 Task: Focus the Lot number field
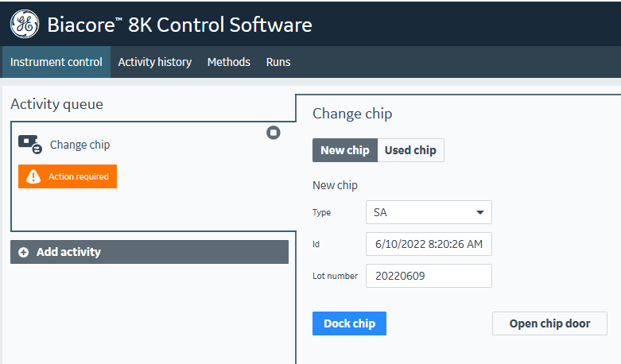[429, 276]
